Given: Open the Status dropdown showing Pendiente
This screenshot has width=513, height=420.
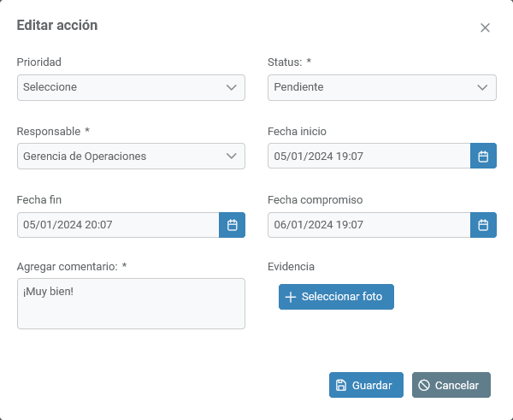Looking at the screenshot, I should tap(371, 87).
